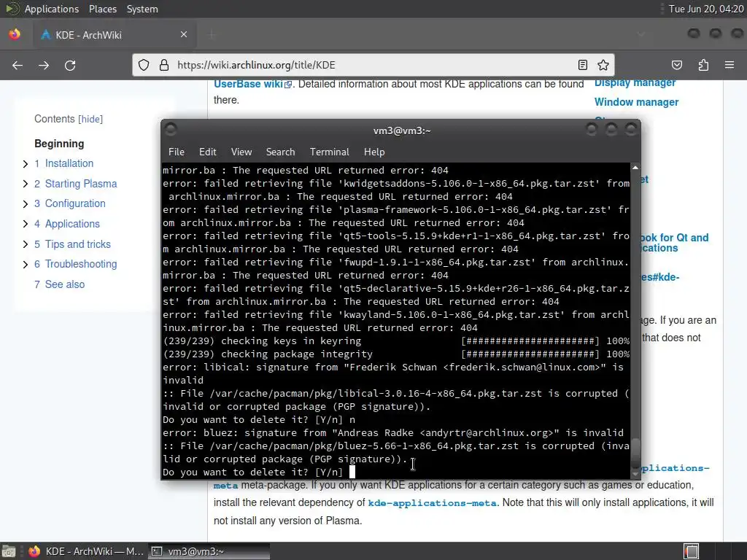747x560 pixels.
Task: Click terminal scrollbar down arrow
Action: click(x=635, y=474)
